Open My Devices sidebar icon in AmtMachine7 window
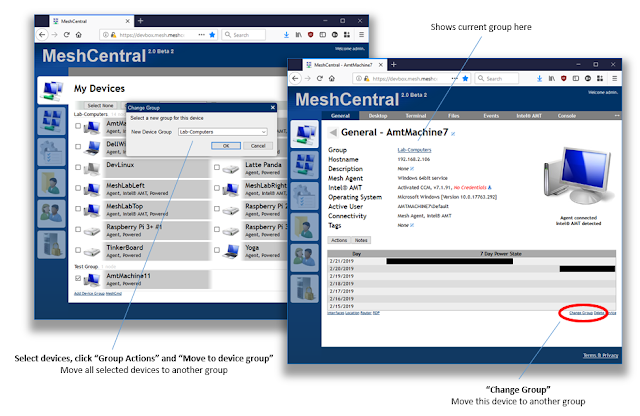This screenshot has width=640, height=416. pos(304,134)
